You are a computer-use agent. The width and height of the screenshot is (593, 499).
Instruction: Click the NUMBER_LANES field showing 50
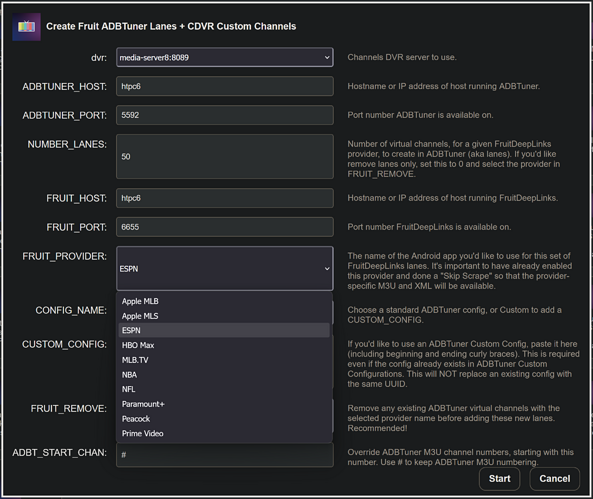pos(225,156)
